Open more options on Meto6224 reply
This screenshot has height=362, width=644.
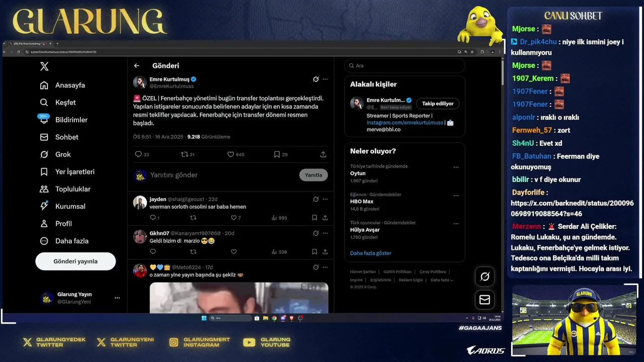click(325, 267)
